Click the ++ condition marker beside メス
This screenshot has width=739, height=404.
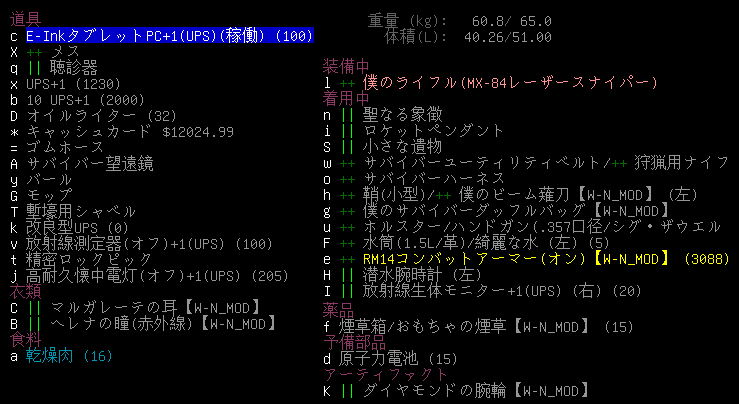pyautogui.click(x=35, y=52)
